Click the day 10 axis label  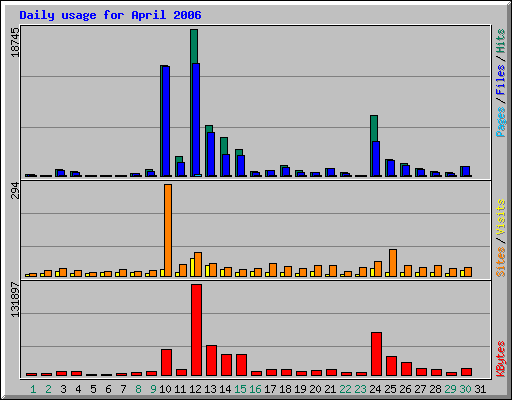[x=165, y=389]
